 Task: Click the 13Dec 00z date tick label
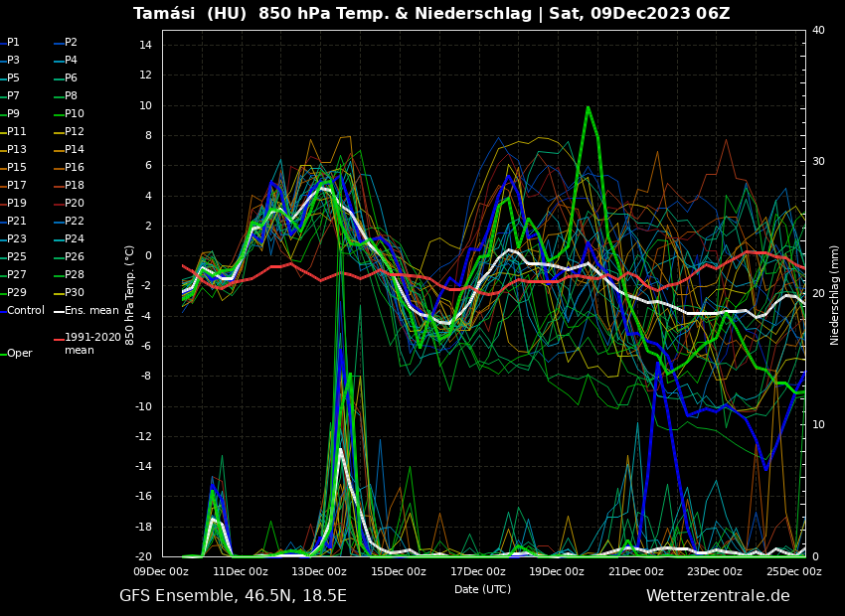[319, 571]
